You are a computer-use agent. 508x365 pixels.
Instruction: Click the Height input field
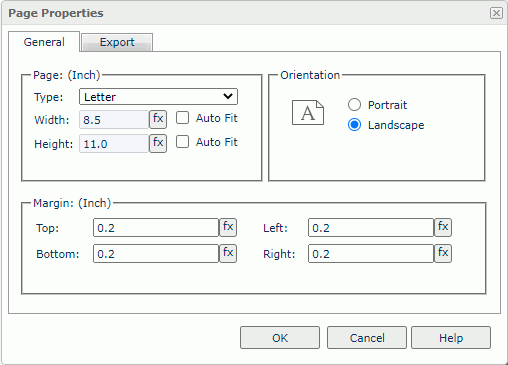[x=114, y=144]
